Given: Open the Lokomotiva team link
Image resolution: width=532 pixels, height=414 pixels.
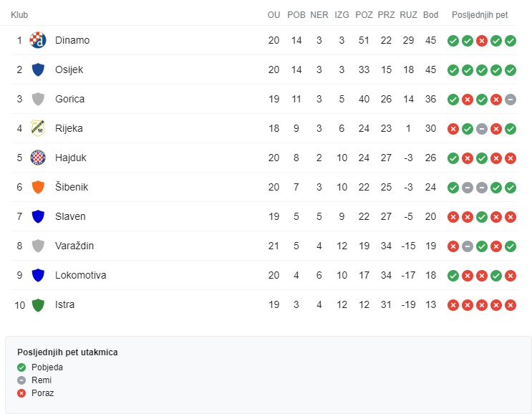Looking at the screenshot, I should pyautogui.click(x=81, y=275).
